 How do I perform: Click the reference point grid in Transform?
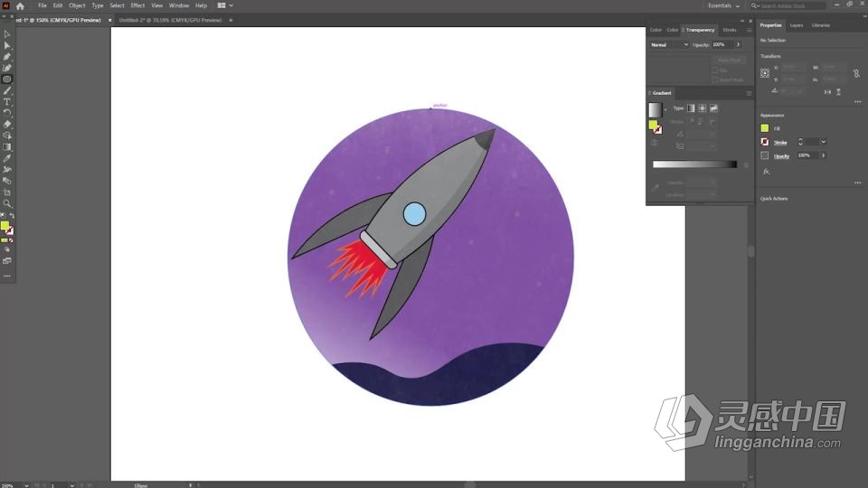coord(765,73)
